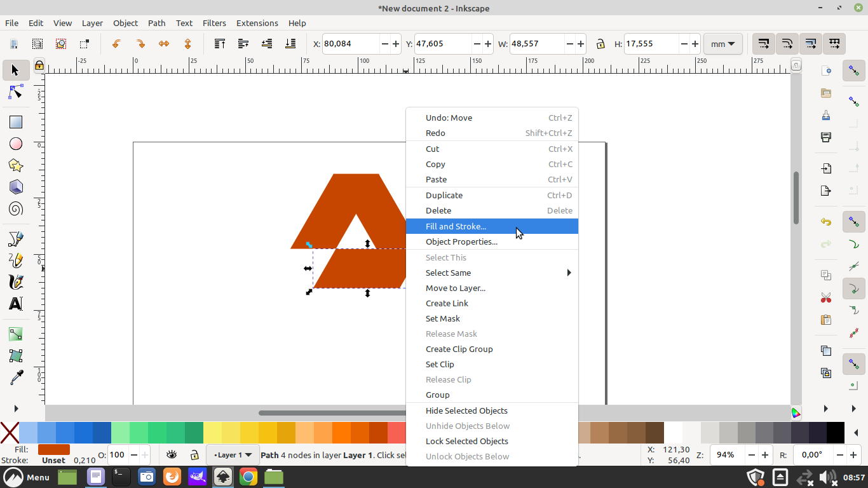Viewport: 868px width, 488px height.
Task: Choose Object Properties... menu entry
Action: 492,241
